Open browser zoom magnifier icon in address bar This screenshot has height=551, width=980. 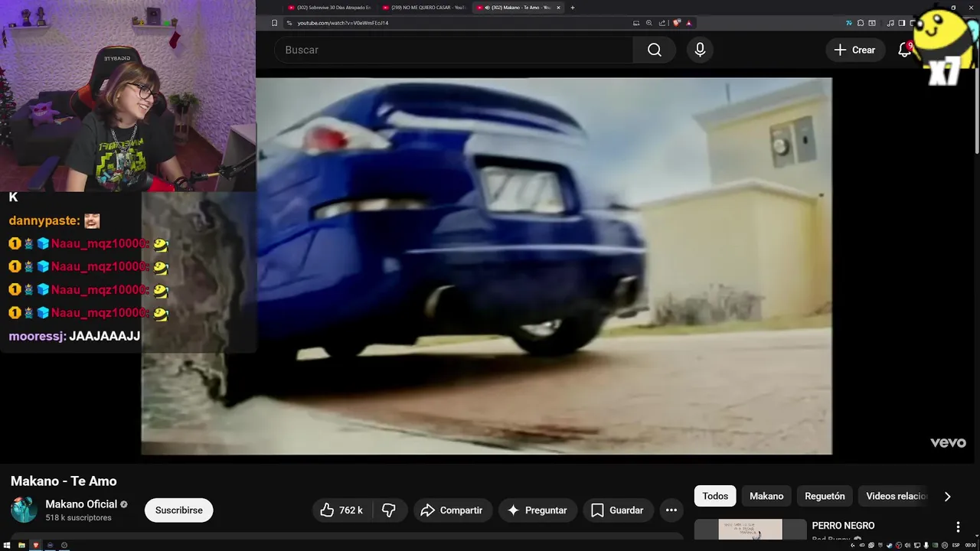[x=649, y=23]
